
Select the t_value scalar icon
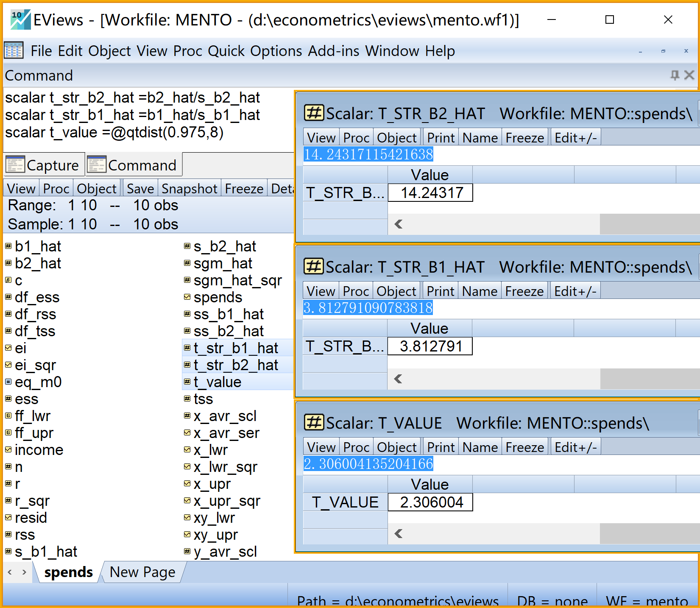click(x=187, y=382)
